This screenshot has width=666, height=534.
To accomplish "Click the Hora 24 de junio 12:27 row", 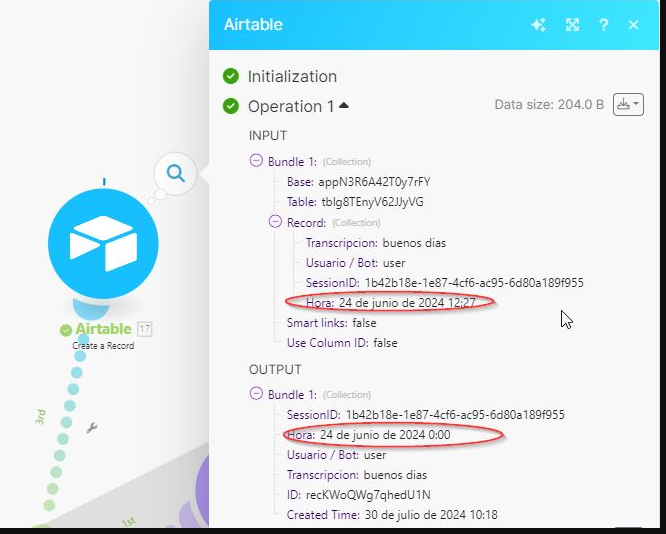I will [x=391, y=302].
